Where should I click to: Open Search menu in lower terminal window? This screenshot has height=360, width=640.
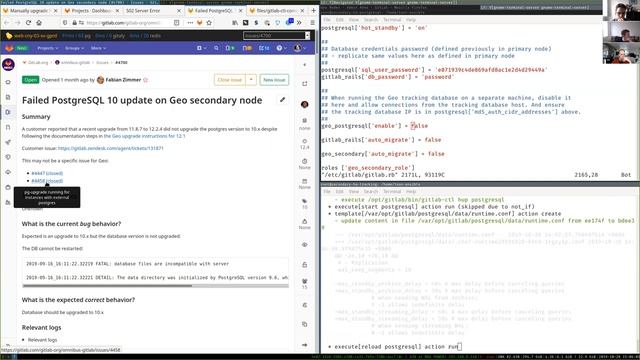click(371, 191)
